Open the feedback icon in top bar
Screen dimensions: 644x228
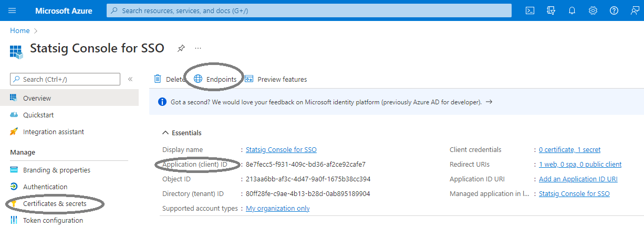tap(635, 10)
